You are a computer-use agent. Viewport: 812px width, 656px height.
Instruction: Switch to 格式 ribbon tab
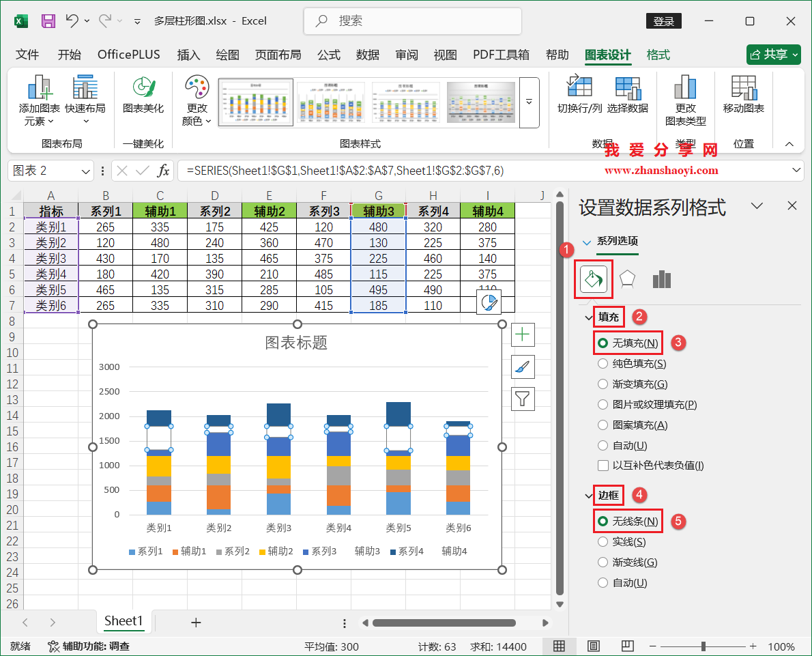(658, 55)
